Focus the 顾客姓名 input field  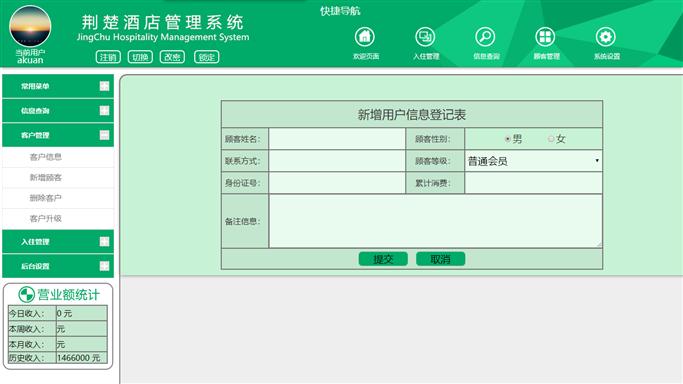pos(337,139)
